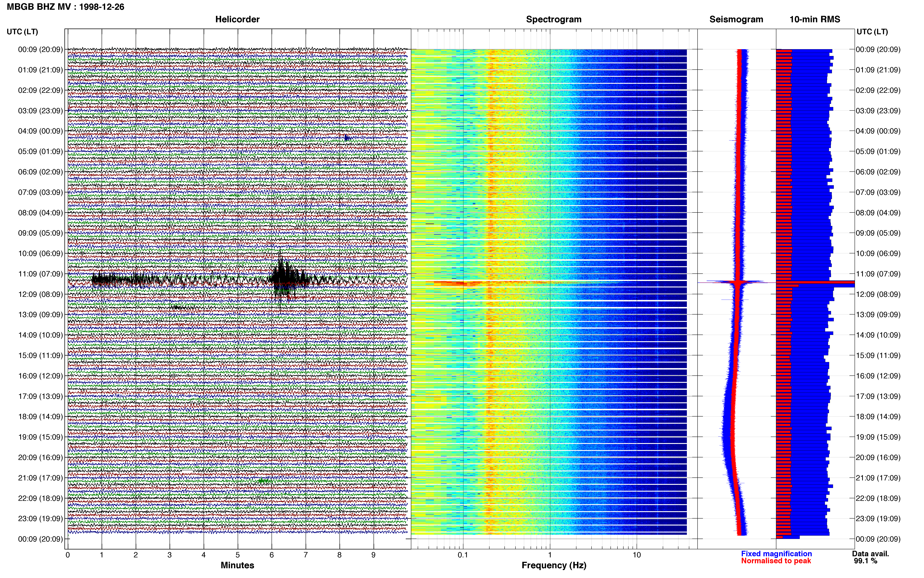Click the left time label '12:09 (08:09)'
924x578 pixels.
click(x=41, y=294)
